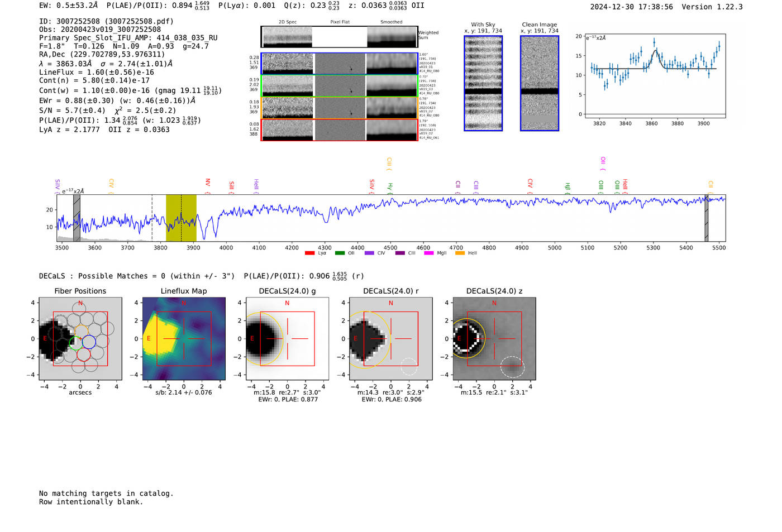Click the red Lyα legend swatch
This screenshot has height=532, width=782.
[x=309, y=253]
